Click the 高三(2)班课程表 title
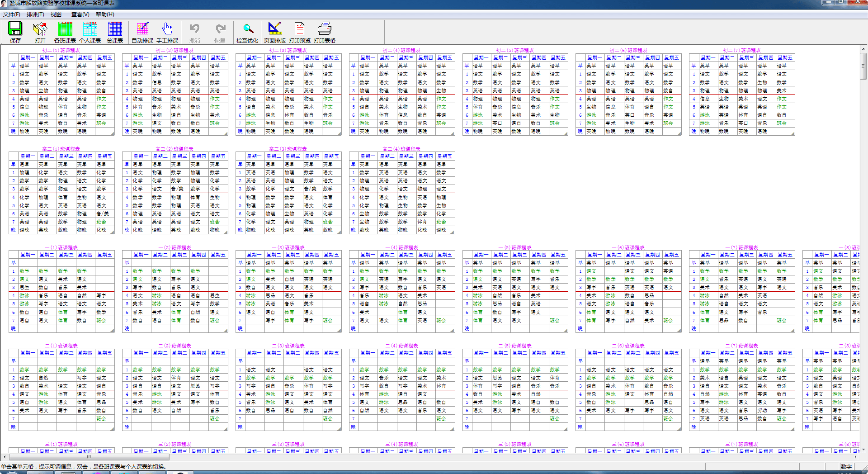This screenshot has width=868, height=474. click(x=175, y=149)
